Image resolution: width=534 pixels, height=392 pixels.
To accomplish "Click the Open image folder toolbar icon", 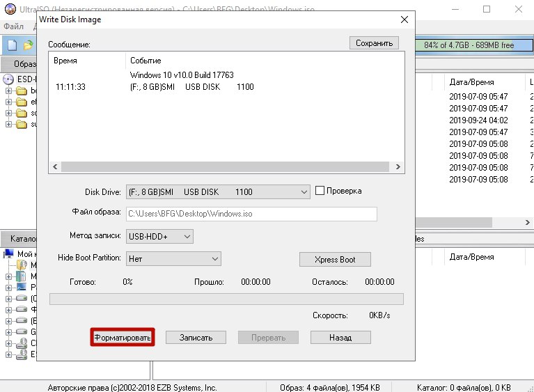I will tap(29, 45).
